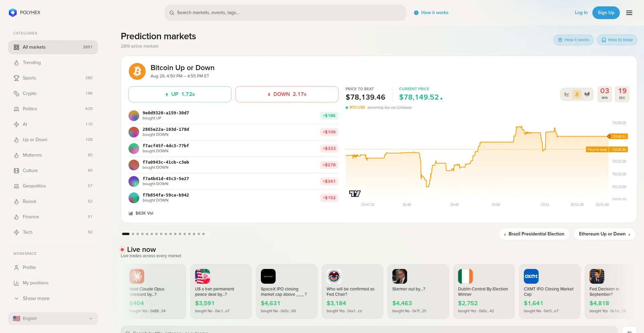Open the Next Claude Opus market thumbnail

(137, 276)
